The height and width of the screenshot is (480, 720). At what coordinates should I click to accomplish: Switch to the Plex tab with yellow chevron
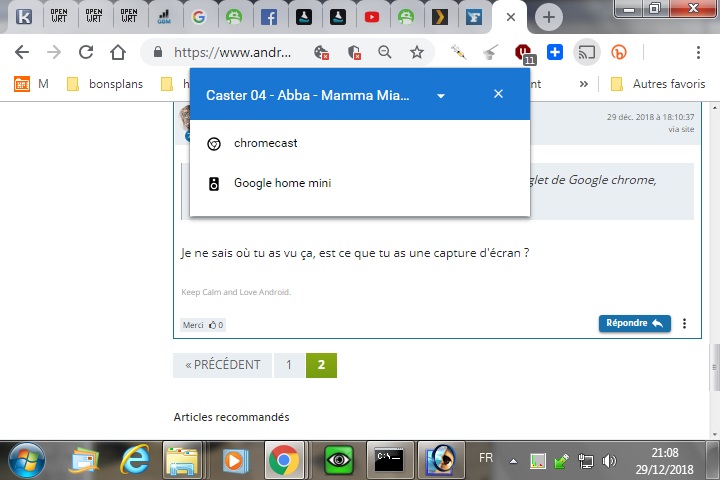(x=440, y=17)
